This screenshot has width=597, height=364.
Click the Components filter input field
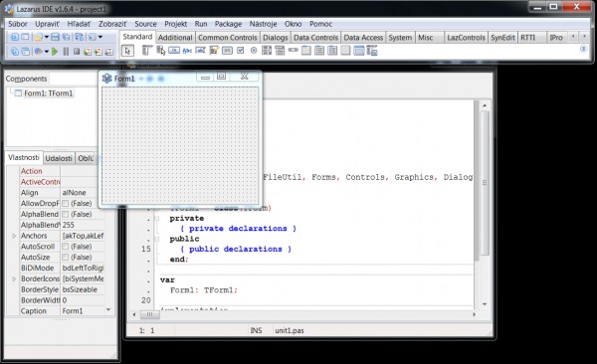click(73, 79)
